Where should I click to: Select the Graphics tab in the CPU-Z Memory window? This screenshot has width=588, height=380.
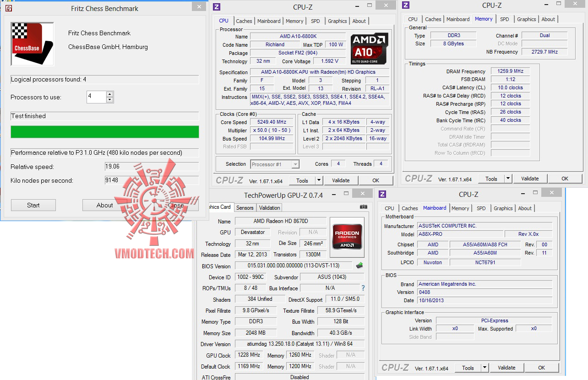click(527, 19)
